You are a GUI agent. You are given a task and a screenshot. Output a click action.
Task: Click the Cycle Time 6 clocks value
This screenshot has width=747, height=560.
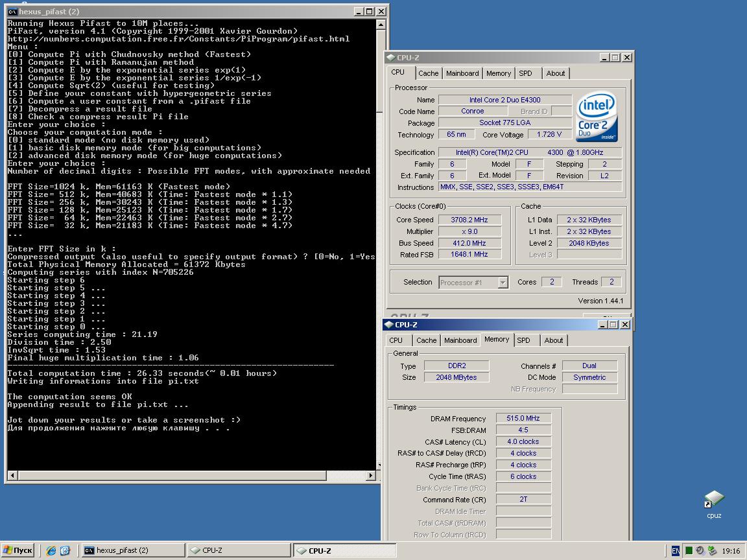pos(523,476)
